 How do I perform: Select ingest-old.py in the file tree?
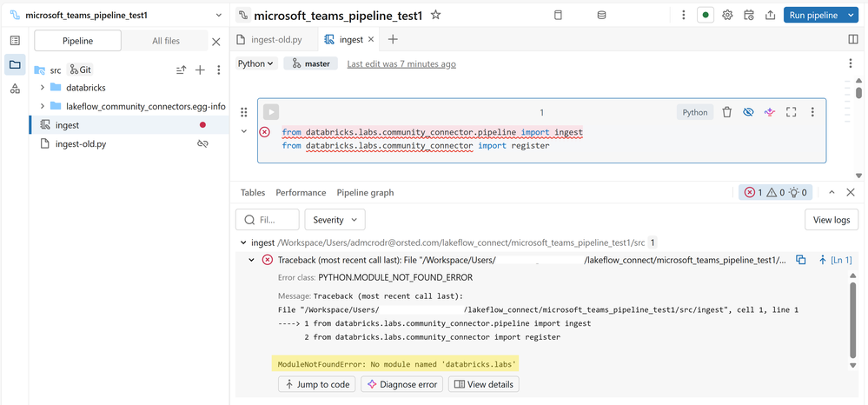tap(129, 144)
